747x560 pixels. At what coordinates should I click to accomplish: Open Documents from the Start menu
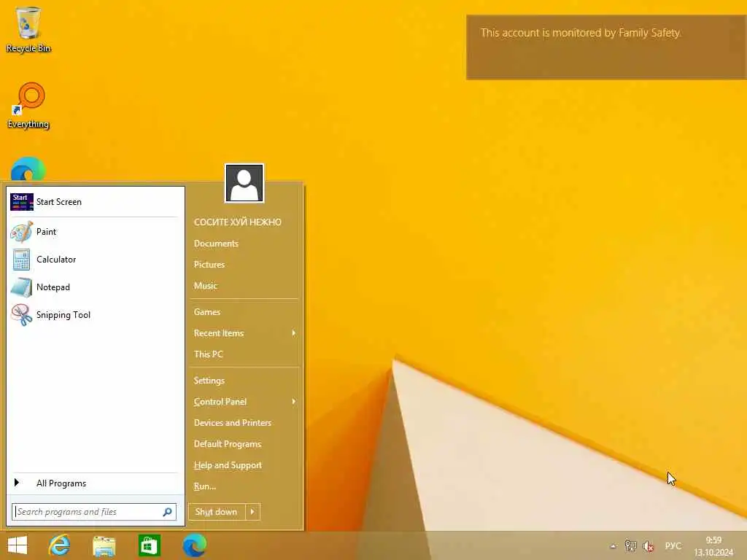216,244
